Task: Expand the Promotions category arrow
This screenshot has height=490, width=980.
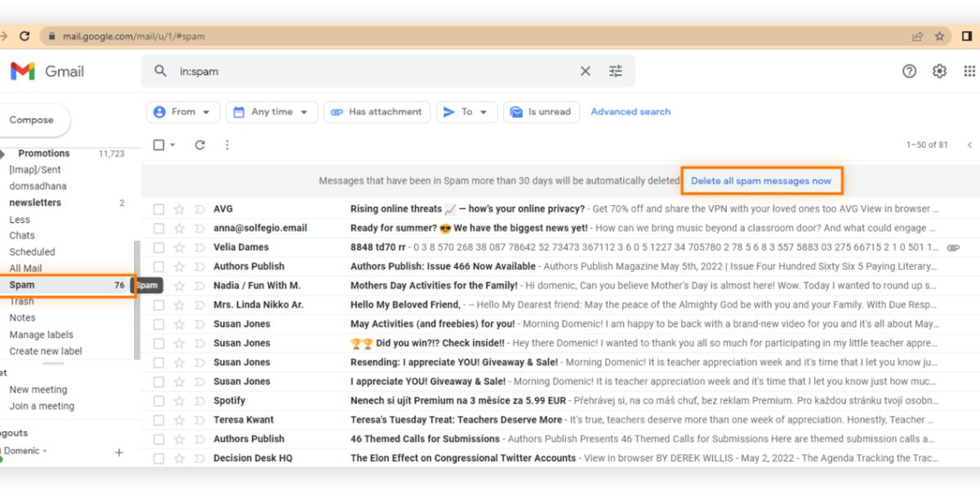Action: tap(2, 154)
